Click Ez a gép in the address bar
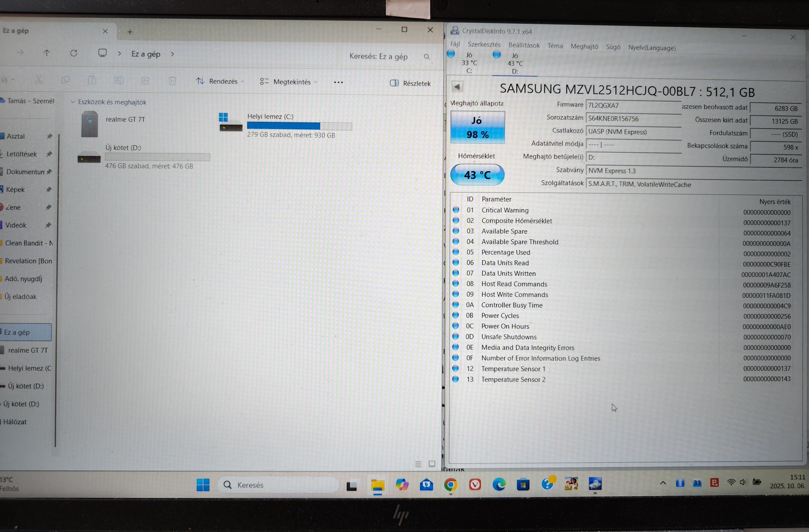The image size is (809, 532). click(x=146, y=54)
